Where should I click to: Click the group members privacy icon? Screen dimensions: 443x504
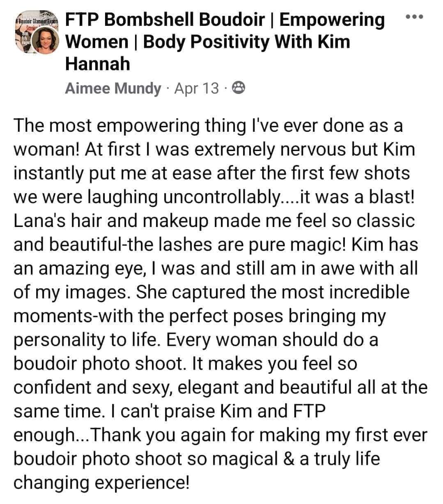tap(239, 88)
